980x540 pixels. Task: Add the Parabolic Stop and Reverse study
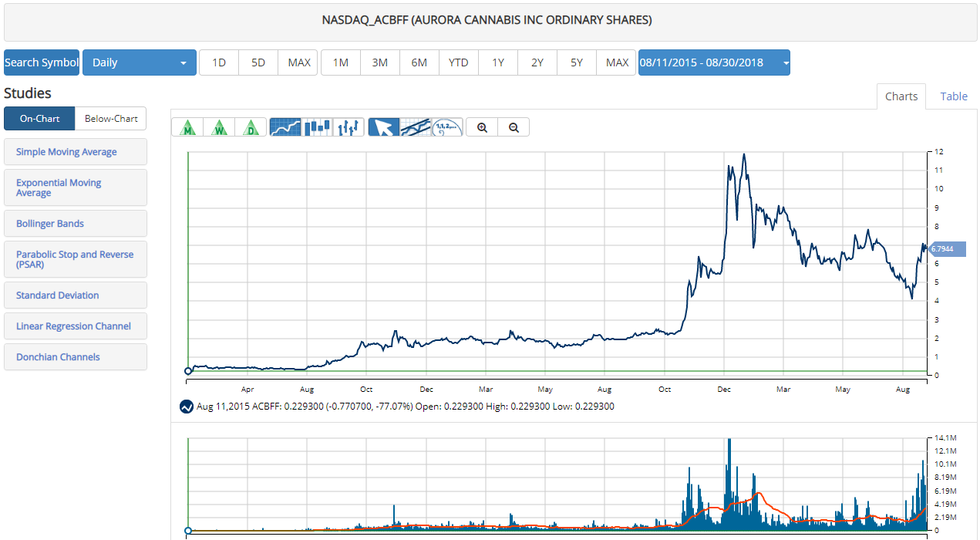[x=76, y=259]
